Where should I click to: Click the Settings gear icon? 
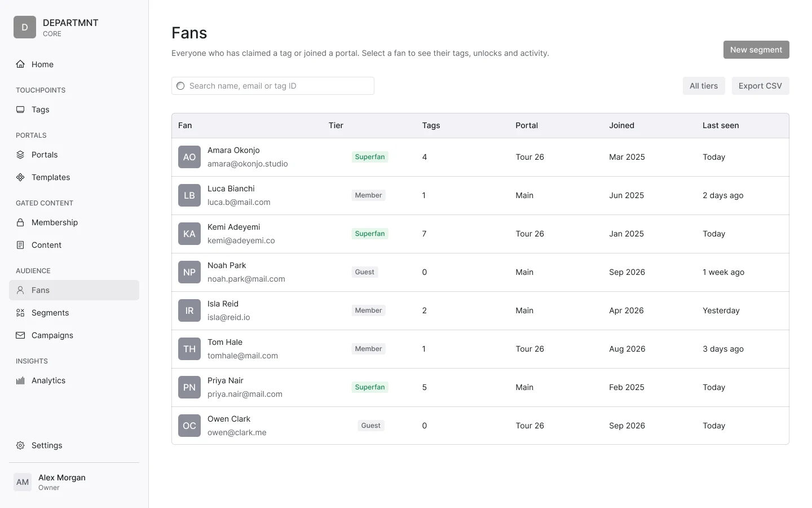point(20,445)
